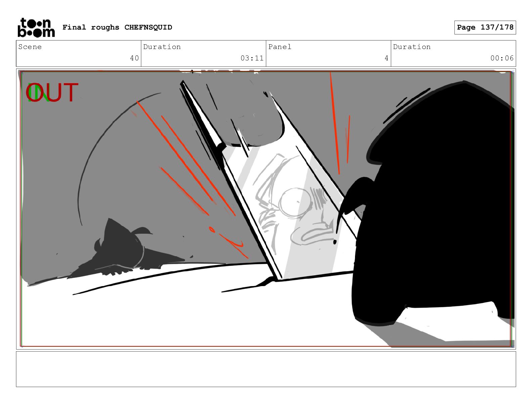The image size is (532, 411).
Task: Click the storyboard panel drawing
Action: [266, 209]
